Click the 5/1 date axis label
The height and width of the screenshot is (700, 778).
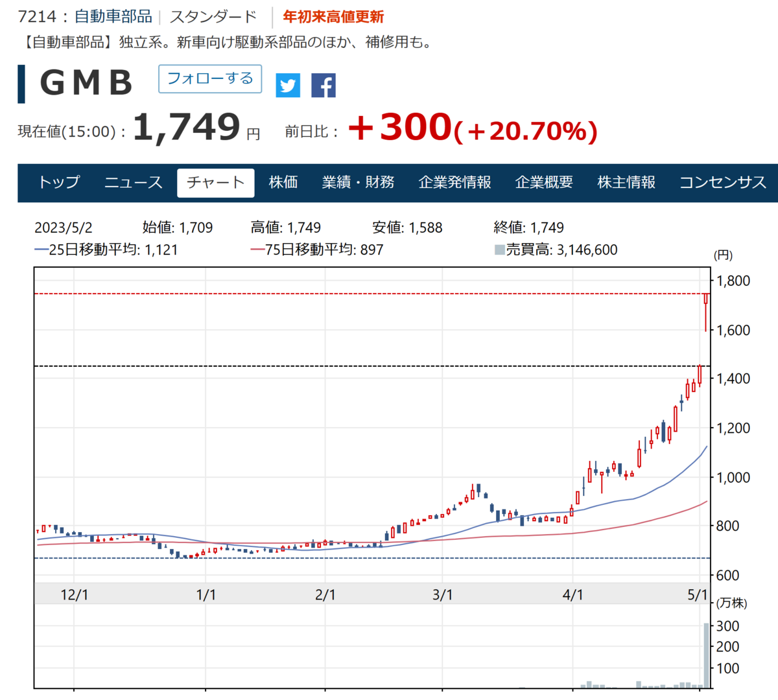(698, 594)
